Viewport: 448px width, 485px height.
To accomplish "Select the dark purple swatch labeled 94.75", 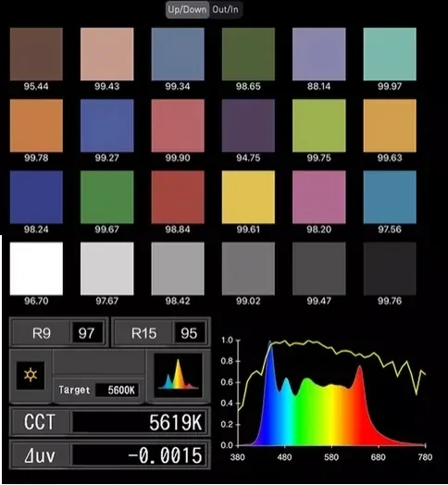I will (248, 126).
